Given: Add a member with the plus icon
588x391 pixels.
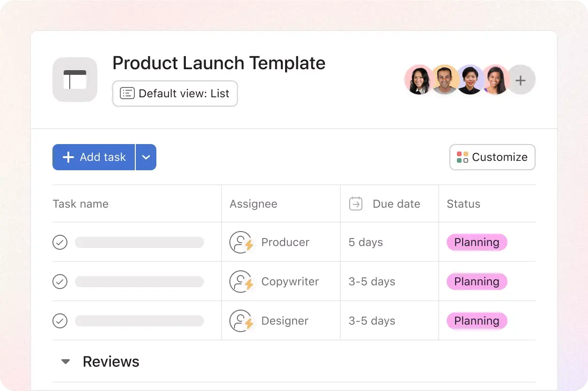Looking at the screenshot, I should point(521,80).
